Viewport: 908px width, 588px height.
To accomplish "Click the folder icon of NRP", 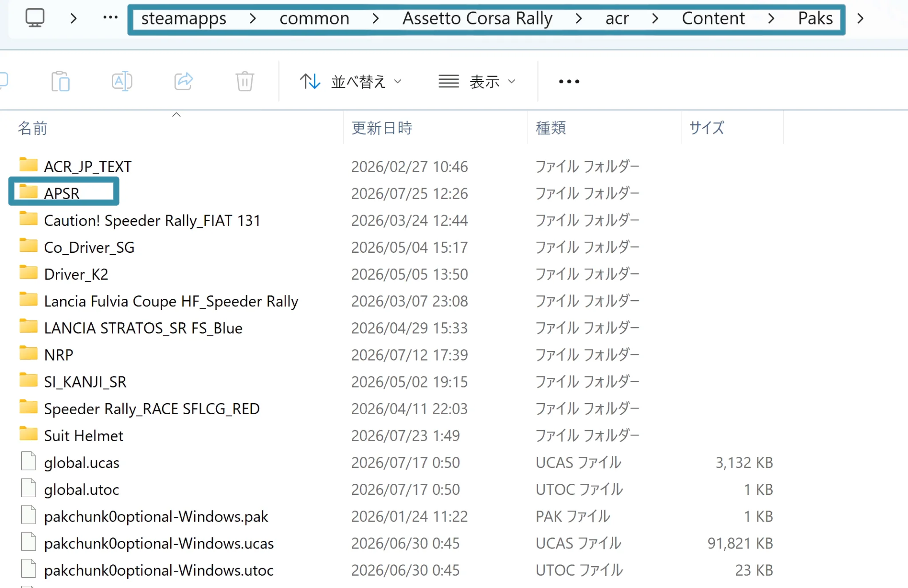I will 28,353.
